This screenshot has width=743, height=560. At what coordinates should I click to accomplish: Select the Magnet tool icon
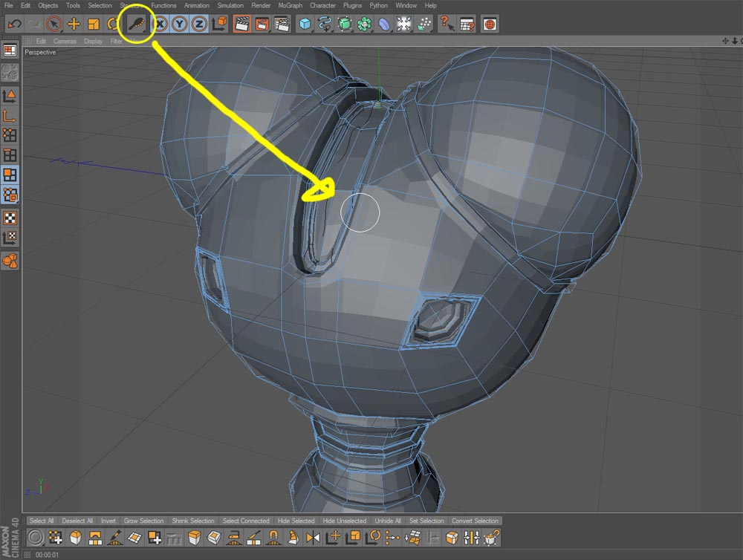click(x=273, y=537)
